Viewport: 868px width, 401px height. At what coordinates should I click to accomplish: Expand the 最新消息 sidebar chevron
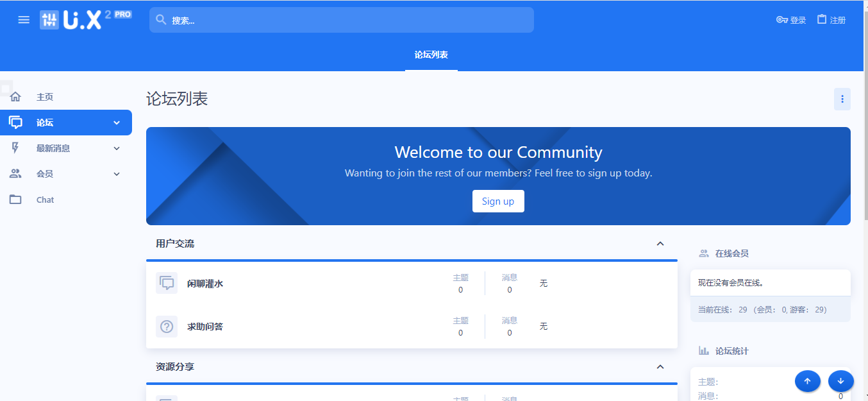117,148
